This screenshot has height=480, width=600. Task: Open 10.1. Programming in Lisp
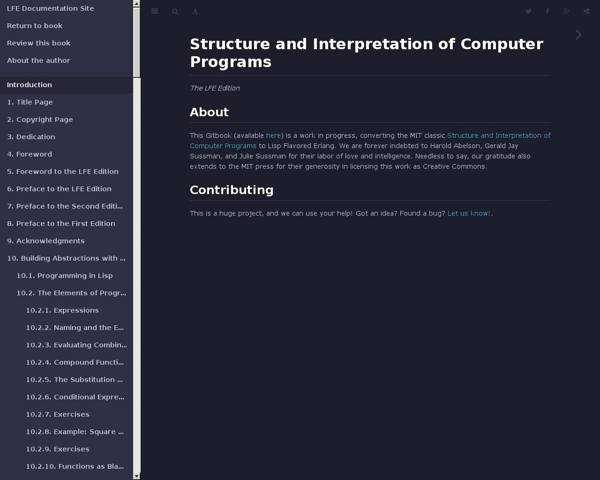(62, 275)
